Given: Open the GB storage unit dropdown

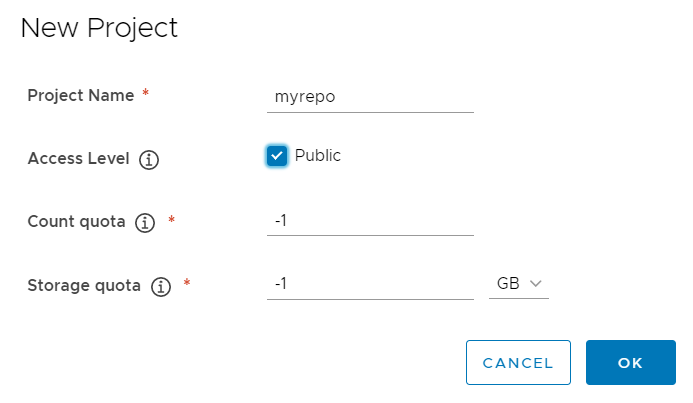Looking at the screenshot, I should click(519, 284).
